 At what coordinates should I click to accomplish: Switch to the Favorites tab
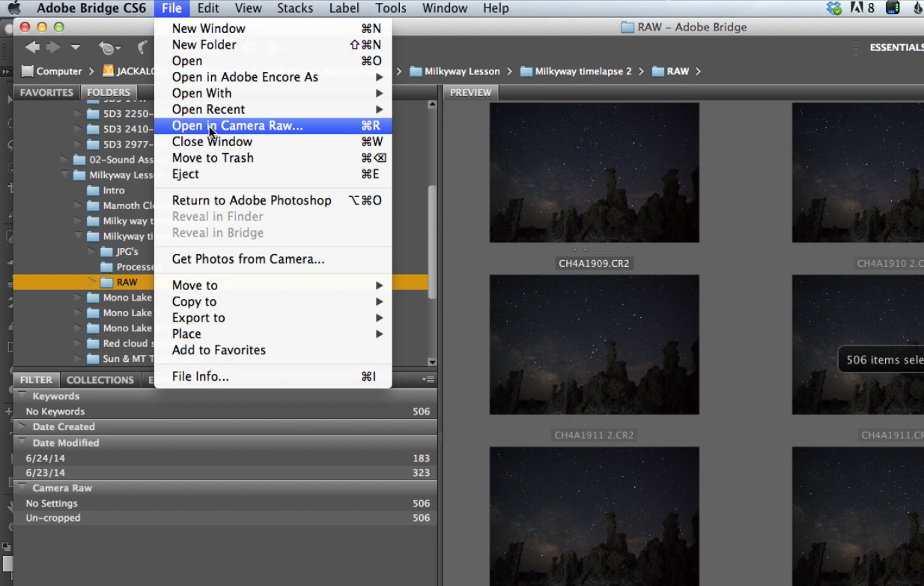click(x=46, y=93)
